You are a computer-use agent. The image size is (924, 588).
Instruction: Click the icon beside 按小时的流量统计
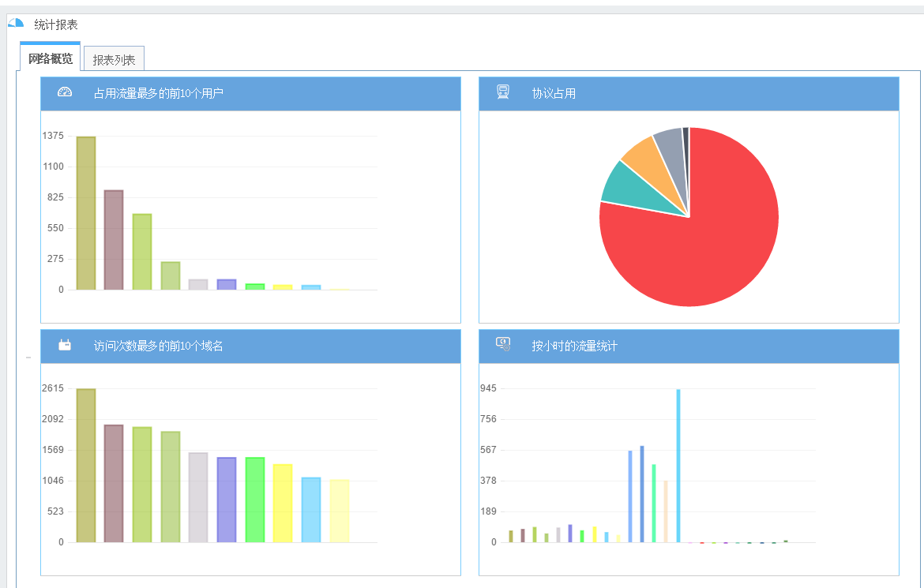503,344
